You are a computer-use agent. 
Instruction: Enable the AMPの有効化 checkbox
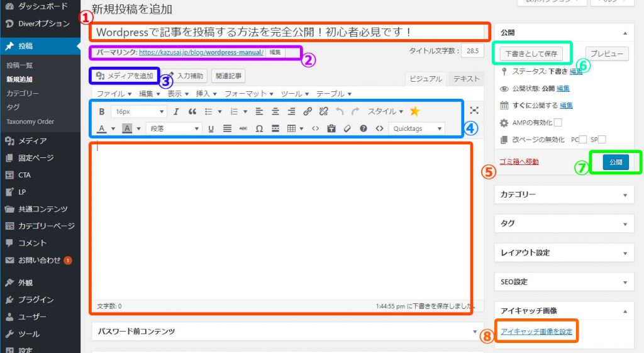558,123
